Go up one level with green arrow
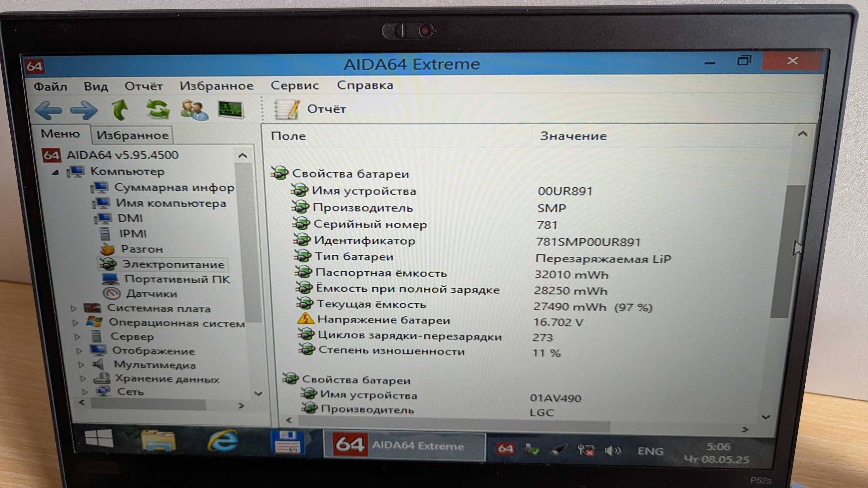This screenshot has width=868, height=488. (120, 110)
